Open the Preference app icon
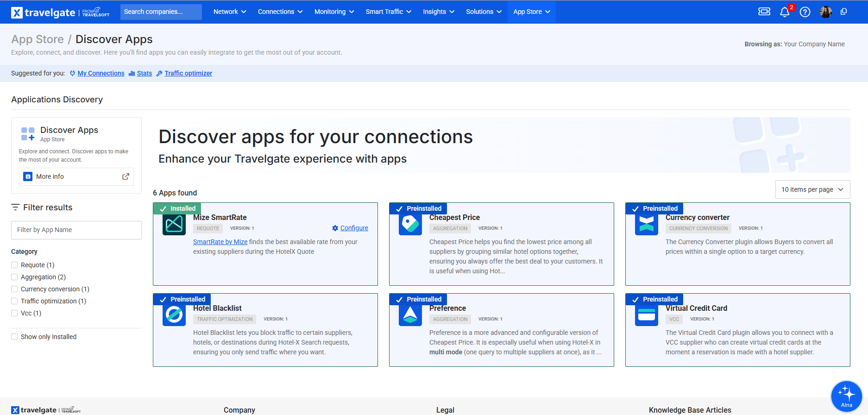Screen dimensions: 868x415 [x=410, y=315]
